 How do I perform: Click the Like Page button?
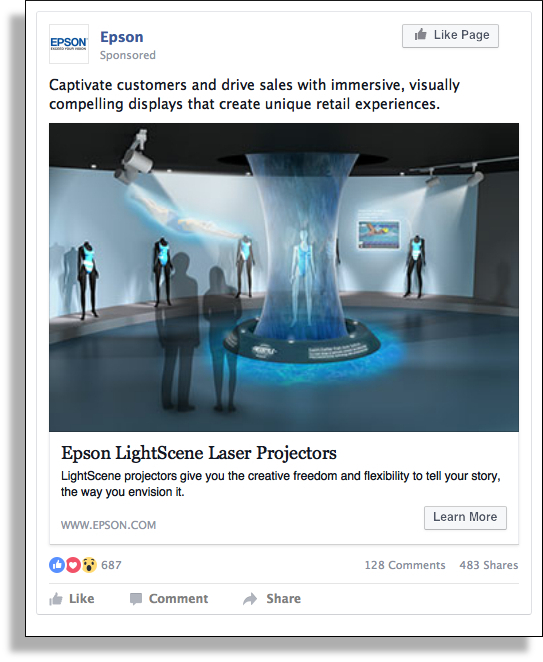pos(450,35)
